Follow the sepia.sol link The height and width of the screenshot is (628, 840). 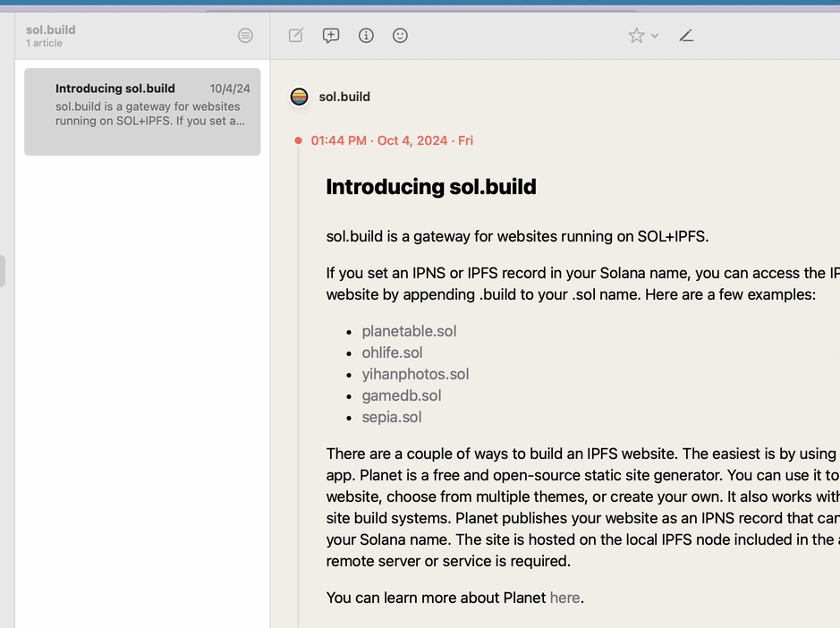(392, 417)
